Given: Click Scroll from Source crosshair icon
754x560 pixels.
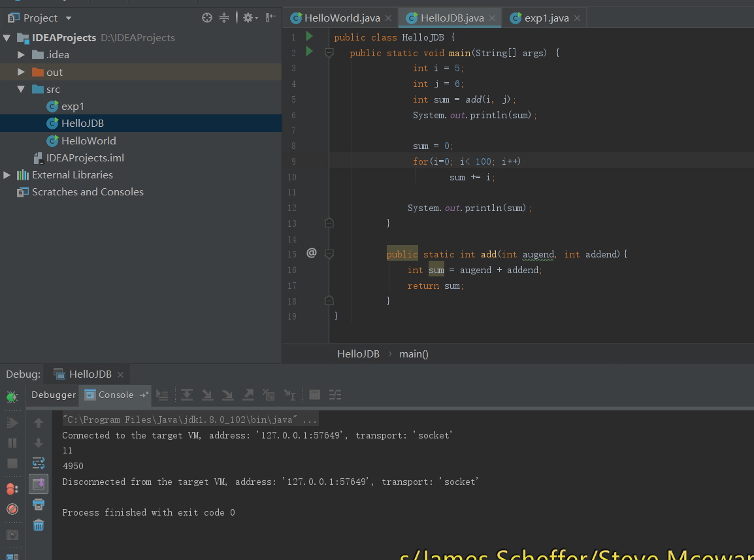Looking at the screenshot, I should point(206,18).
